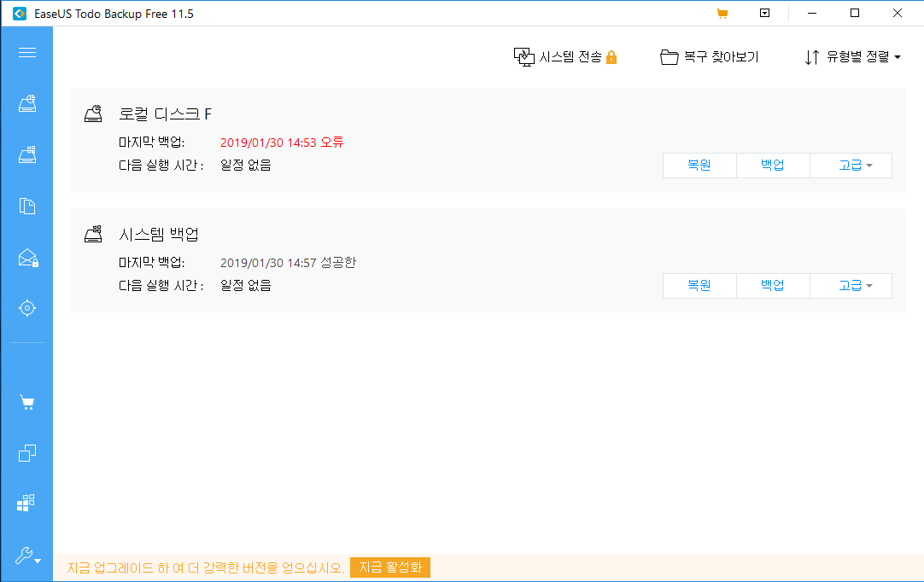Click the upgrade message text in bottom banner
This screenshot has width=924, height=582.
pyautogui.click(x=206, y=567)
